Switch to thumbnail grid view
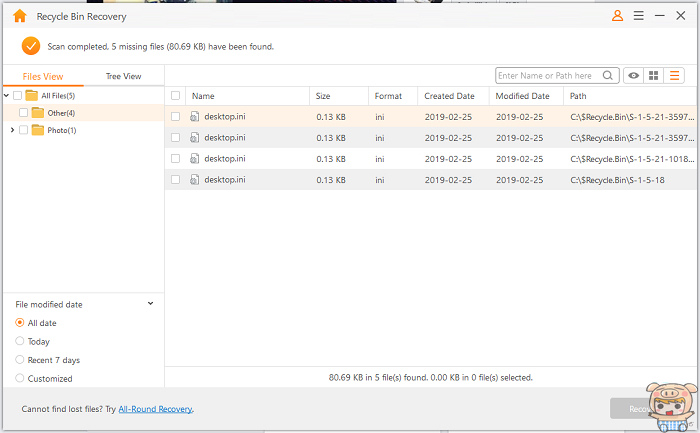Screen dimensions: 700x433 (654, 76)
